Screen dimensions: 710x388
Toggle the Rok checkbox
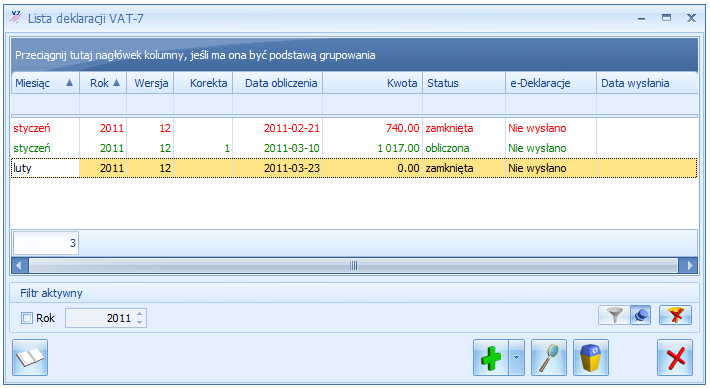[x=27, y=318]
